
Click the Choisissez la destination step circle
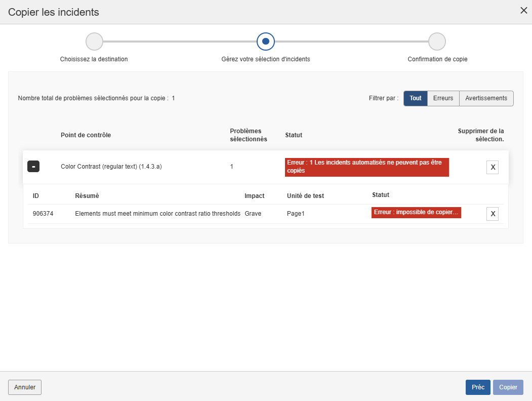(x=94, y=42)
